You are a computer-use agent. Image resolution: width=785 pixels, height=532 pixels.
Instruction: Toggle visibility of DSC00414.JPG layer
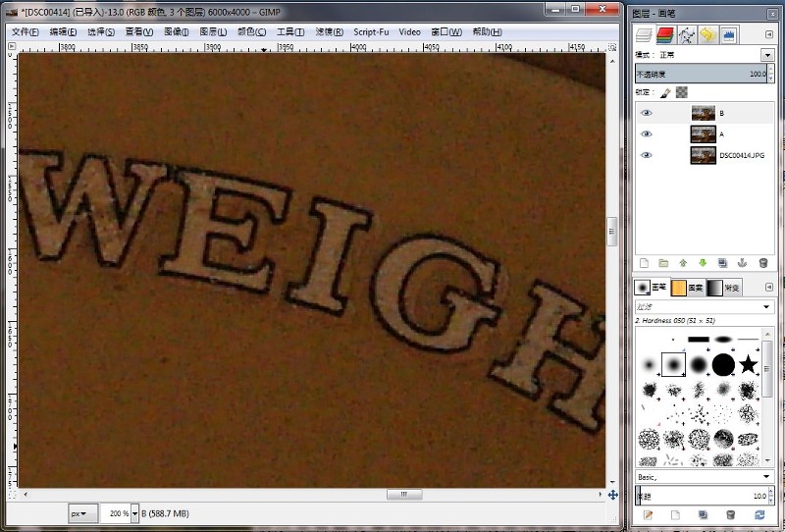click(646, 155)
